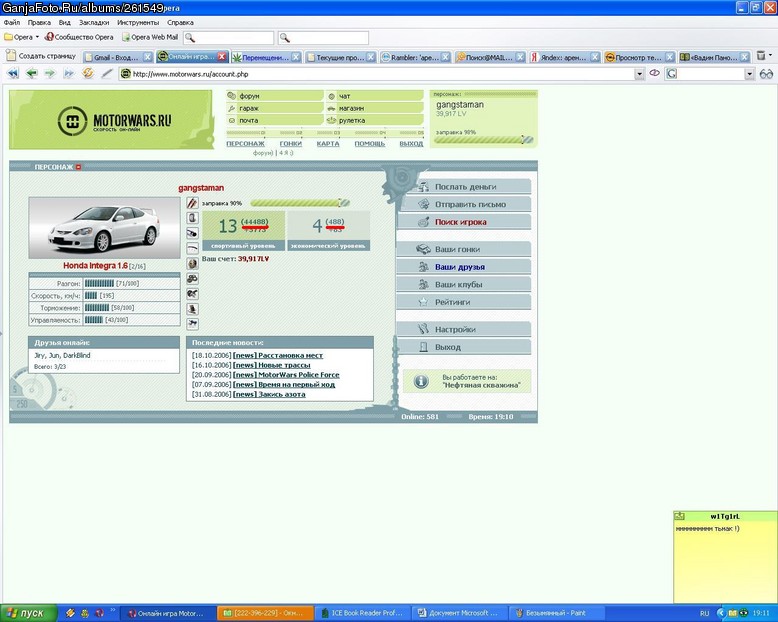This screenshot has width=778, height=622.
Task: Click the Выход sidebar button
Action: coord(464,347)
